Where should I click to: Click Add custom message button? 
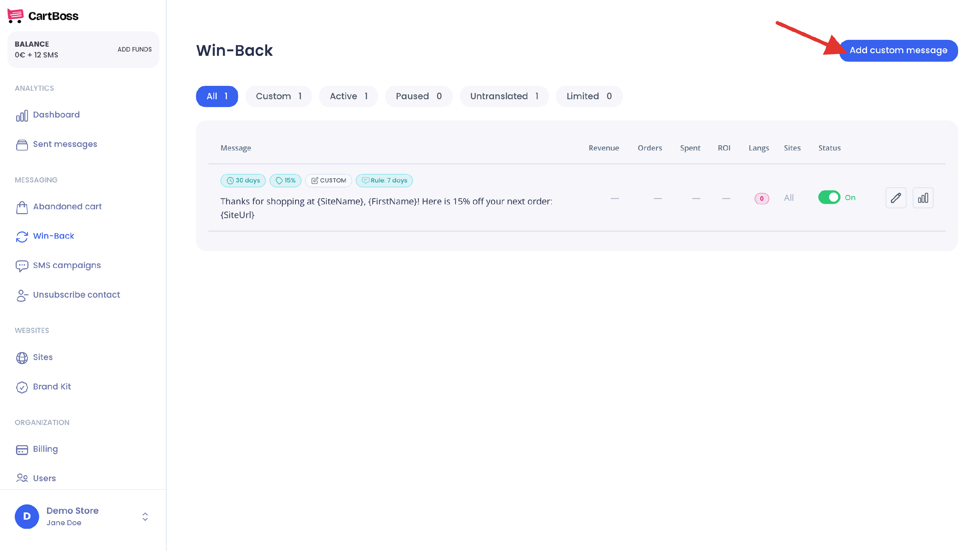(898, 50)
